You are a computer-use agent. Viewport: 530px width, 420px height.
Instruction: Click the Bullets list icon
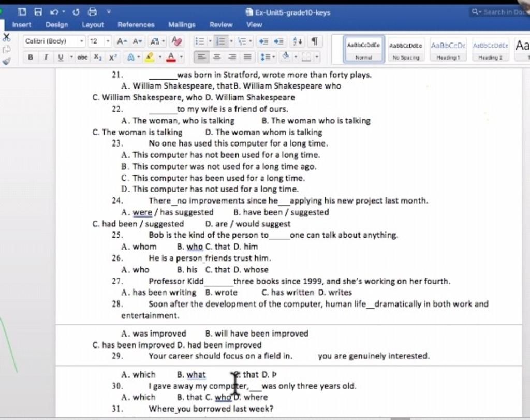(x=200, y=41)
